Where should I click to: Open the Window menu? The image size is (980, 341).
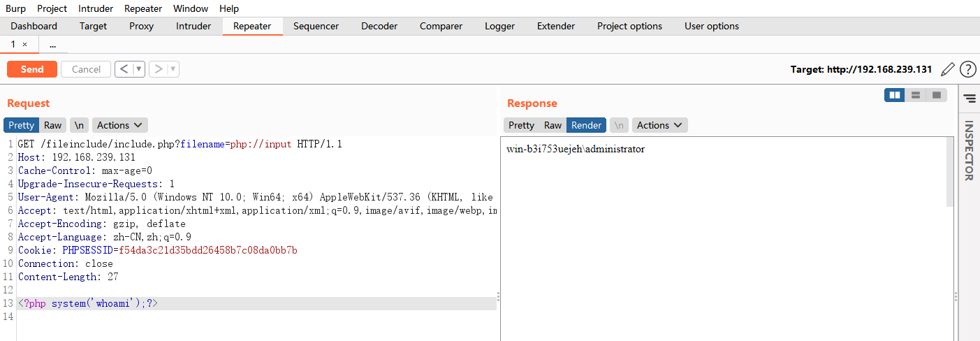pyautogui.click(x=191, y=8)
